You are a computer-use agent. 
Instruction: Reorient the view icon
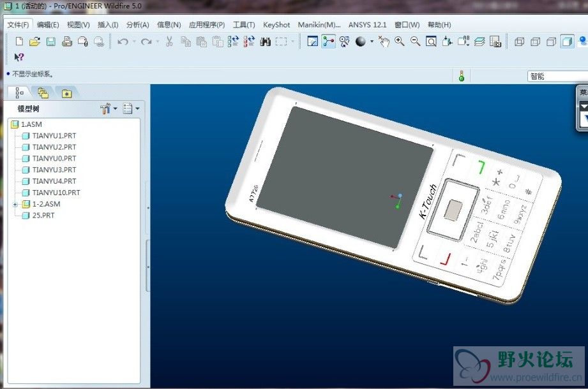(x=447, y=41)
